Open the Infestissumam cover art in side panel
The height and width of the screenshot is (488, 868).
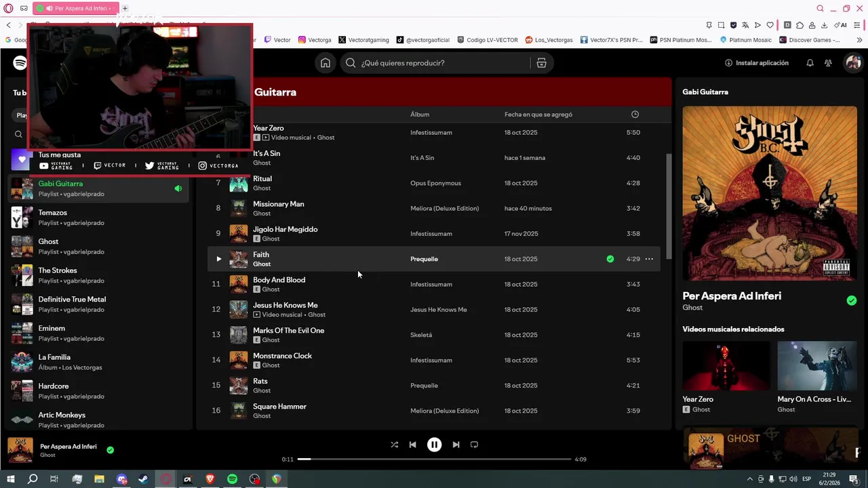(x=770, y=193)
